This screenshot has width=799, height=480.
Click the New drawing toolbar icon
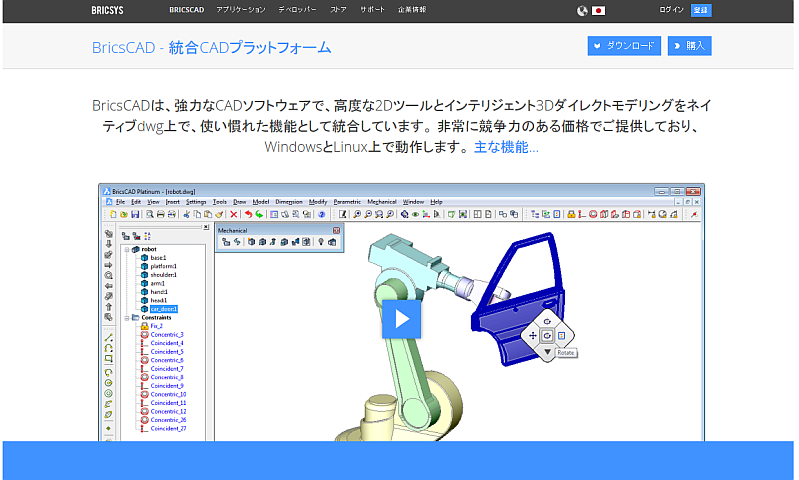pos(113,215)
